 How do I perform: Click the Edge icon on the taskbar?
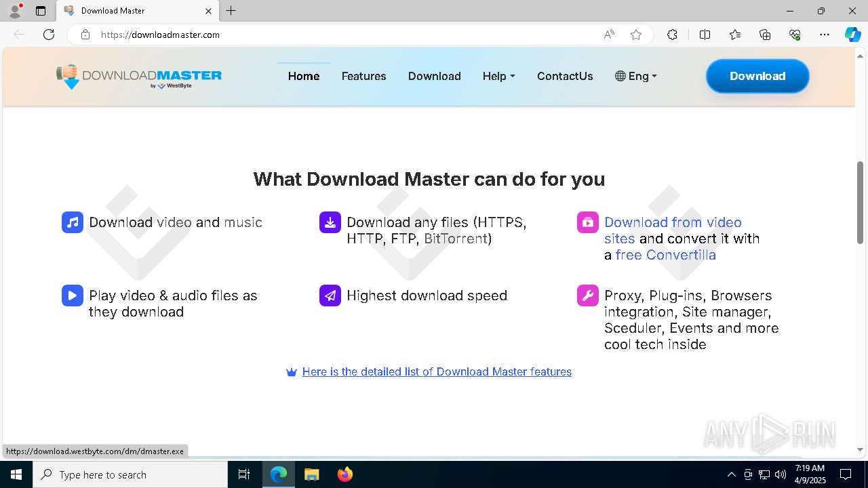(279, 474)
